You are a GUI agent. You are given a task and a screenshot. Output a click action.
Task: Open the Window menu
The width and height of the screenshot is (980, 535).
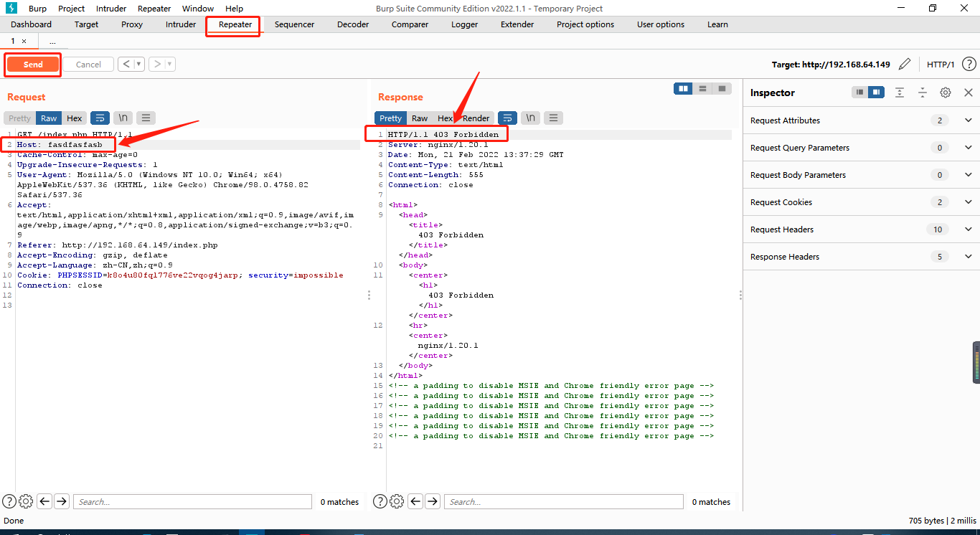pos(197,9)
